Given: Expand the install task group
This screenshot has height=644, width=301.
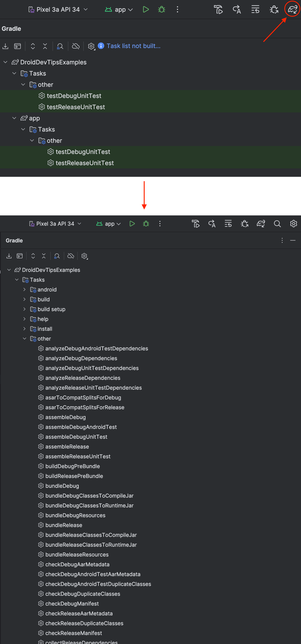Looking at the screenshot, I should pyautogui.click(x=24, y=329).
